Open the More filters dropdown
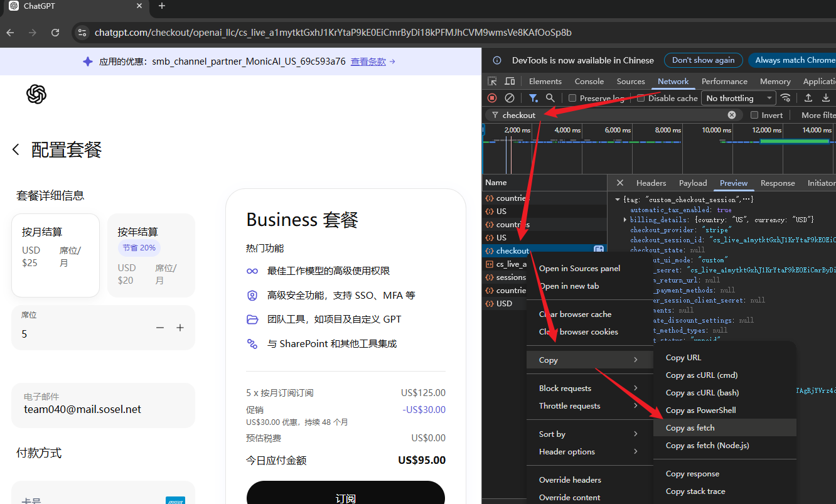This screenshot has height=504, width=836. coord(818,115)
